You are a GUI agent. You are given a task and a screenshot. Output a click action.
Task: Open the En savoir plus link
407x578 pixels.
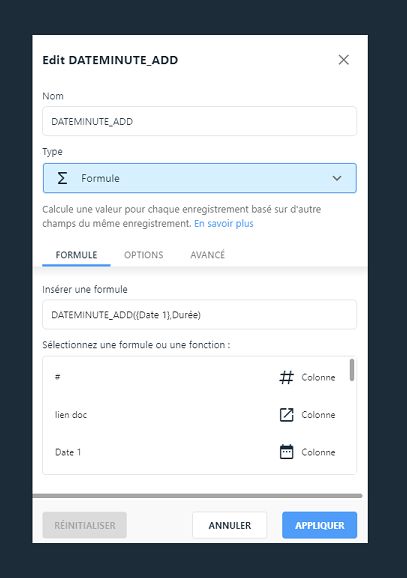(x=224, y=224)
